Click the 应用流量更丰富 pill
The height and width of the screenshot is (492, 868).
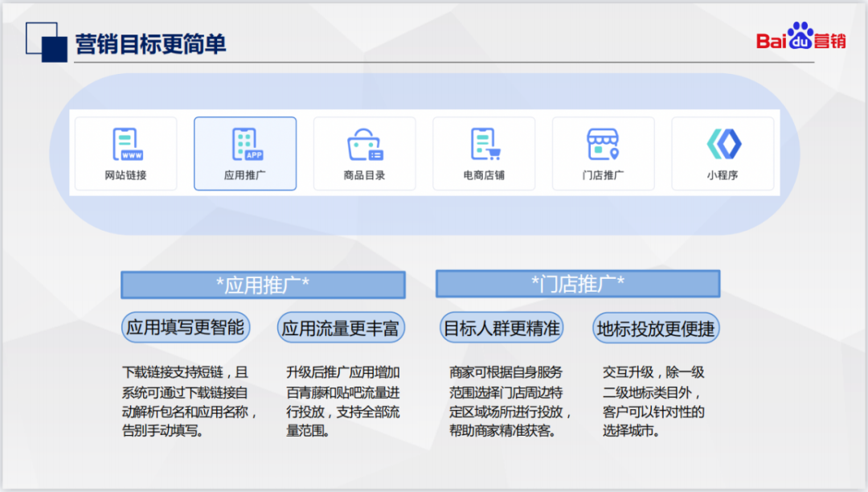[x=341, y=328]
